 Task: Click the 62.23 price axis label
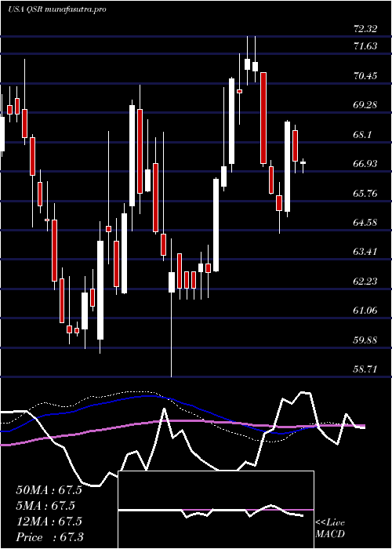coord(365,281)
